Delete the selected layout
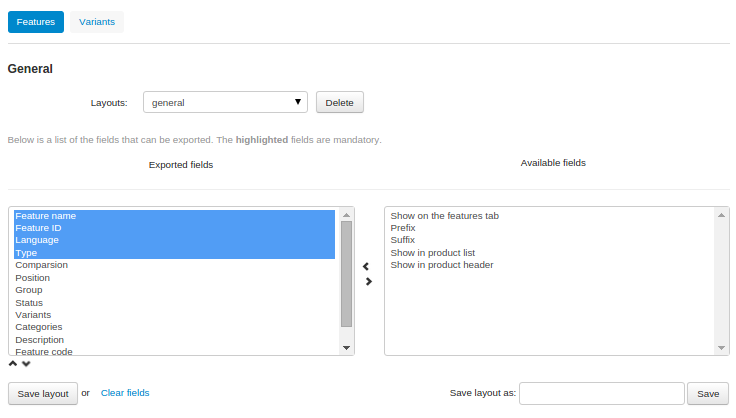The image size is (736, 418). click(x=339, y=102)
